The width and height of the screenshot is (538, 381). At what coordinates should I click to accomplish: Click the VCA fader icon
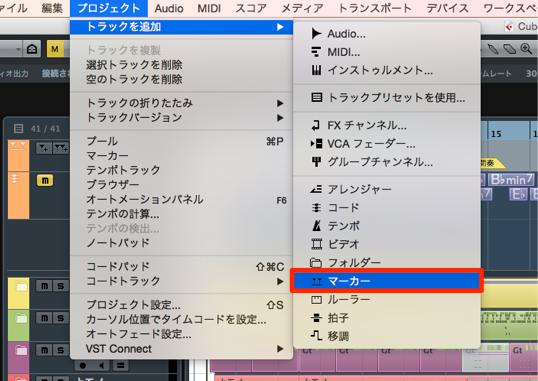[x=316, y=143]
